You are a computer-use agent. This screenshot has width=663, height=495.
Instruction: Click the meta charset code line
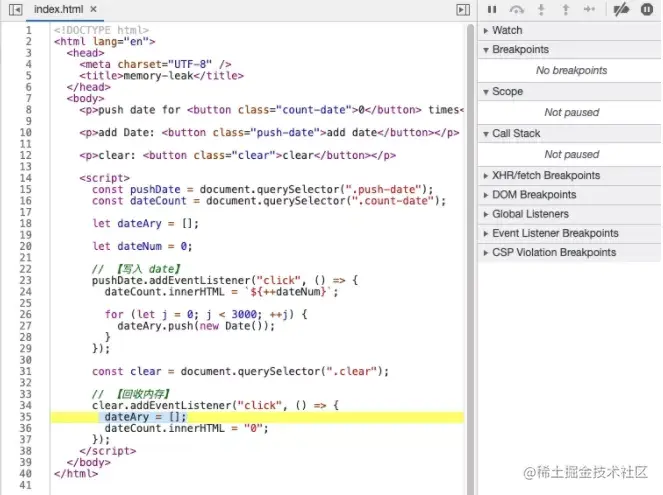coord(155,64)
